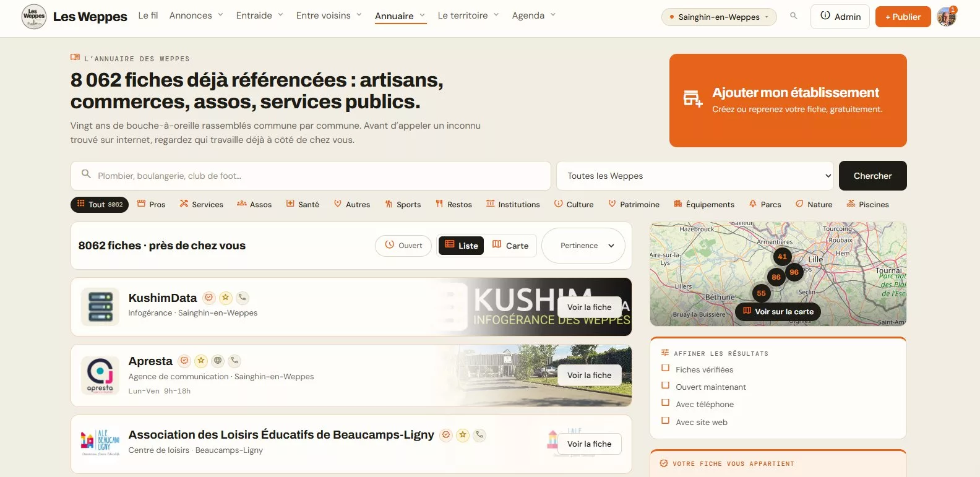Open the user avatar with notification badge
This screenshot has height=477, width=980.
pos(947,17)
